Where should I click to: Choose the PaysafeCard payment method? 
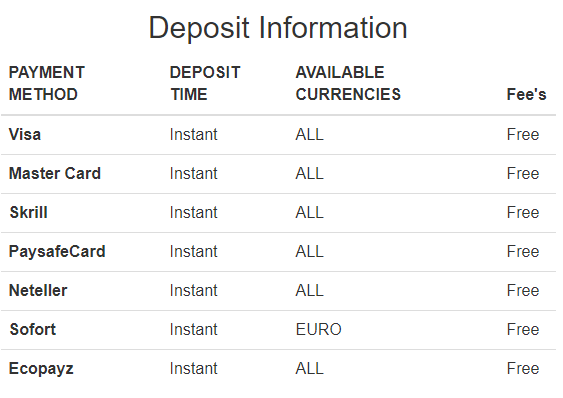(x=57, y=251)
